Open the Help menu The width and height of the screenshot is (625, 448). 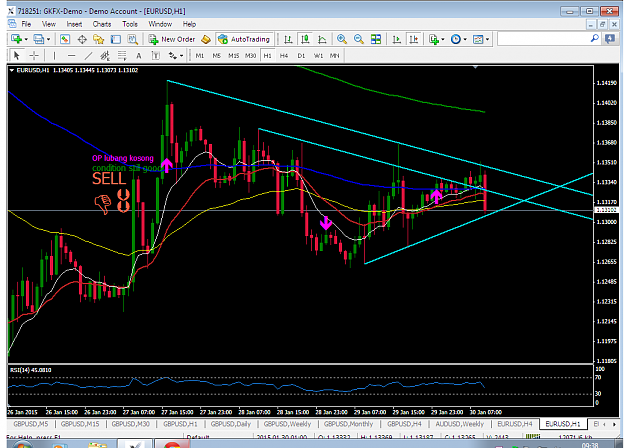189,24
